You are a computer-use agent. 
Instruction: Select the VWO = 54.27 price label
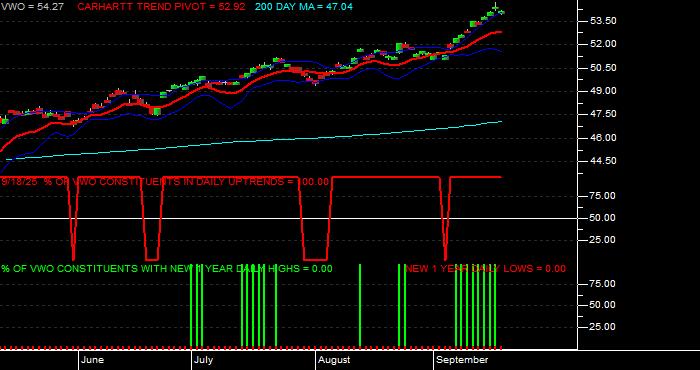(x=32, y=7)
